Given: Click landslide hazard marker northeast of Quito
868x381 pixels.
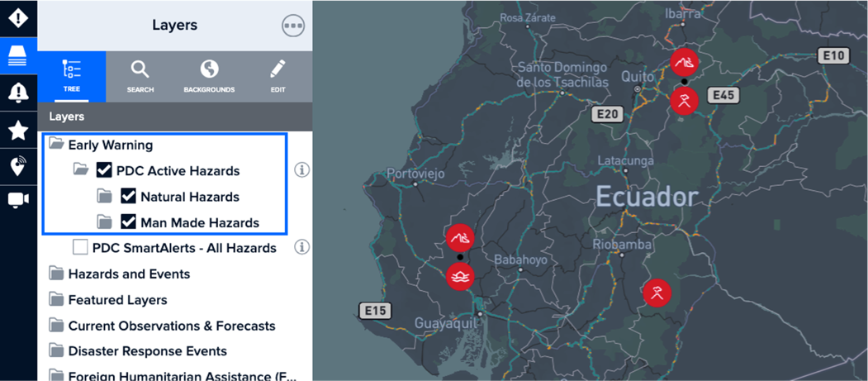Looking at the screenshot, I should 684,62.
